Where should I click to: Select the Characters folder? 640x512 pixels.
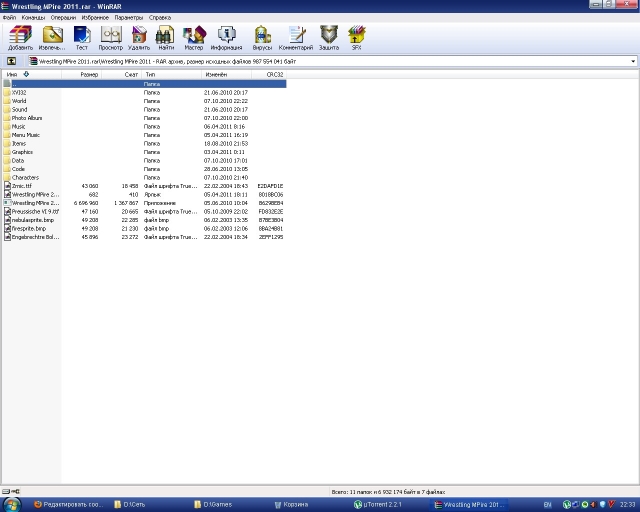(x=144, y=178)
